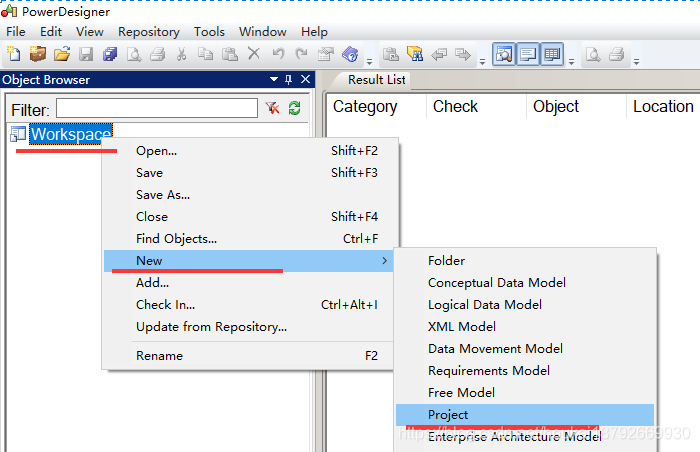
Task: Click the Redo arrow icon
Action: (302, 54)
